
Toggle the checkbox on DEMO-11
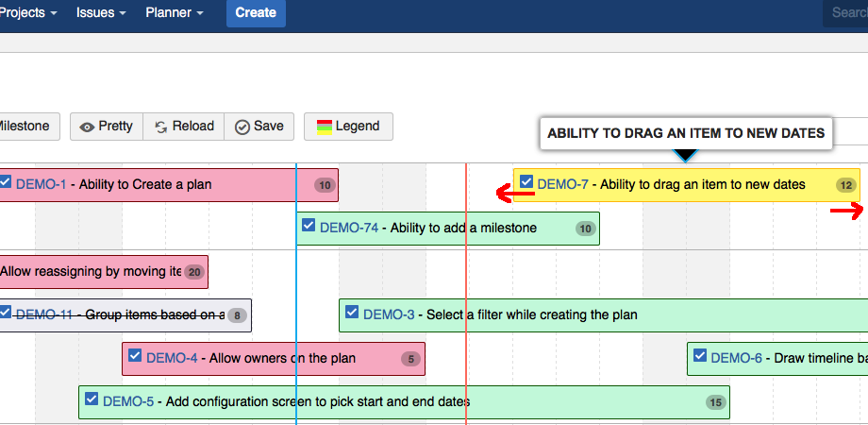pos(5,312)
